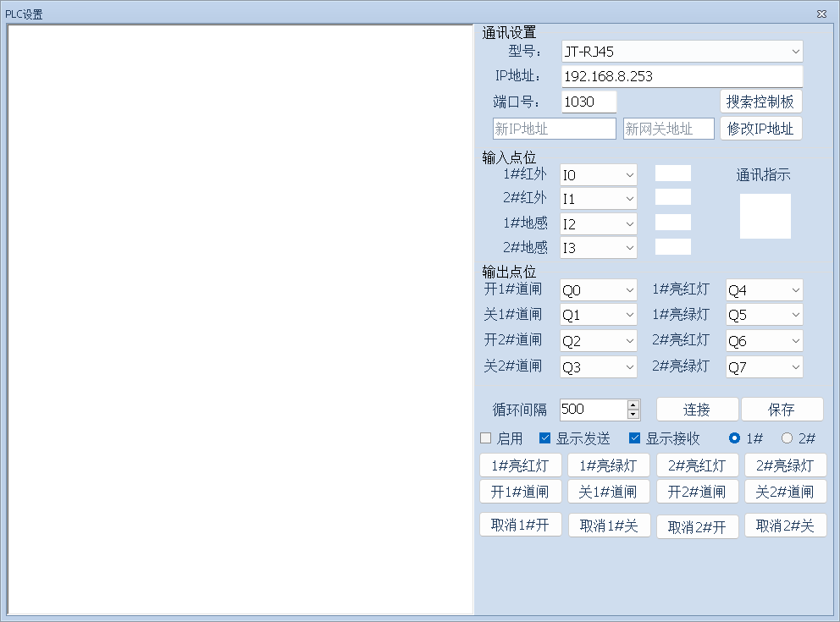Click the 取消2#开 button
840x622 pixels.
point(697,527)
